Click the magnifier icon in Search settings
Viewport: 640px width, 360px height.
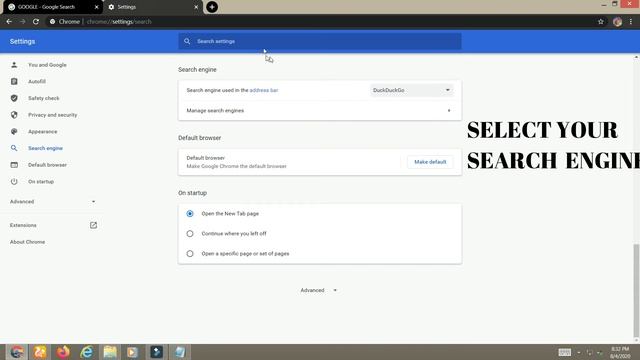(x=187, y=41)
